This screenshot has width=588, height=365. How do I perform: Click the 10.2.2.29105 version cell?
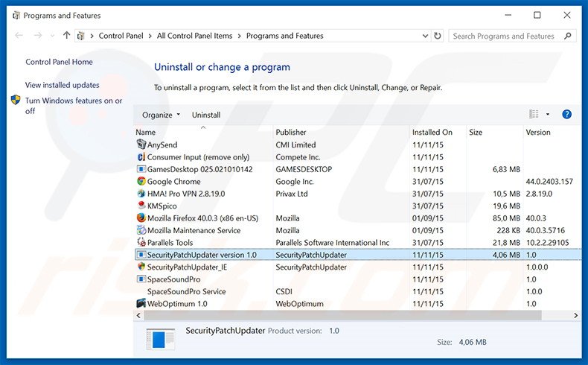coord(547,243)
